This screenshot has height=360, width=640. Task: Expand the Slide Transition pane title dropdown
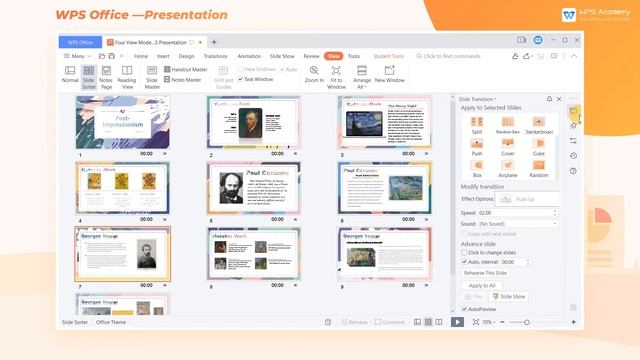477,99
